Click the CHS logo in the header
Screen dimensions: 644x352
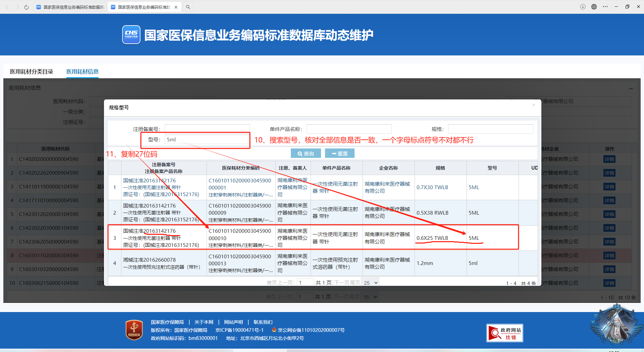click(131, 35)
